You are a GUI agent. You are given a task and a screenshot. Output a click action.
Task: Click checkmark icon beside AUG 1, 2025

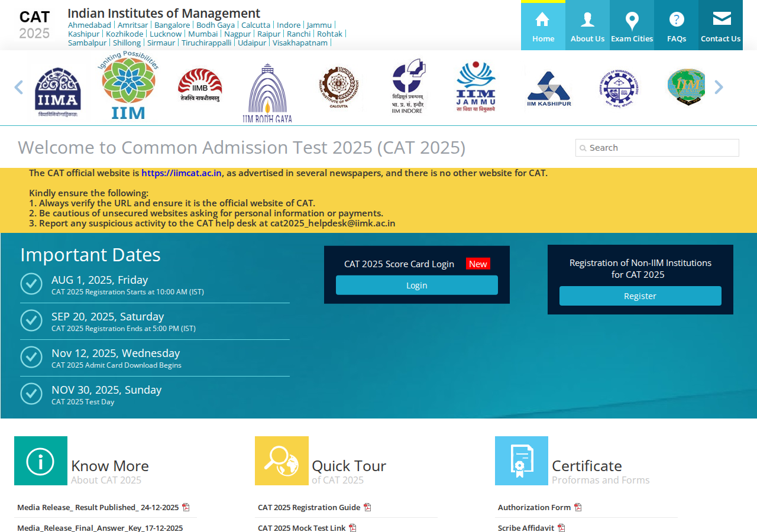tap(31, 284)
